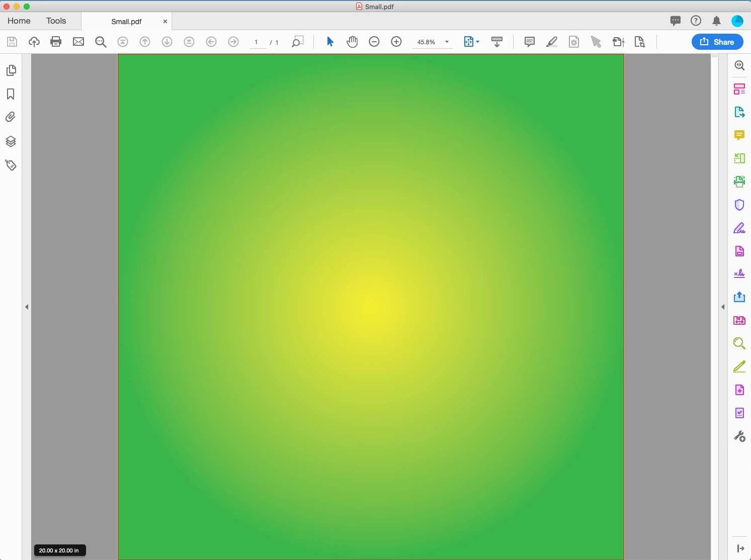The height and width of the screenshot is (560, 751).
Task: Go to previous view arrow
Action: tap(211, 42)
